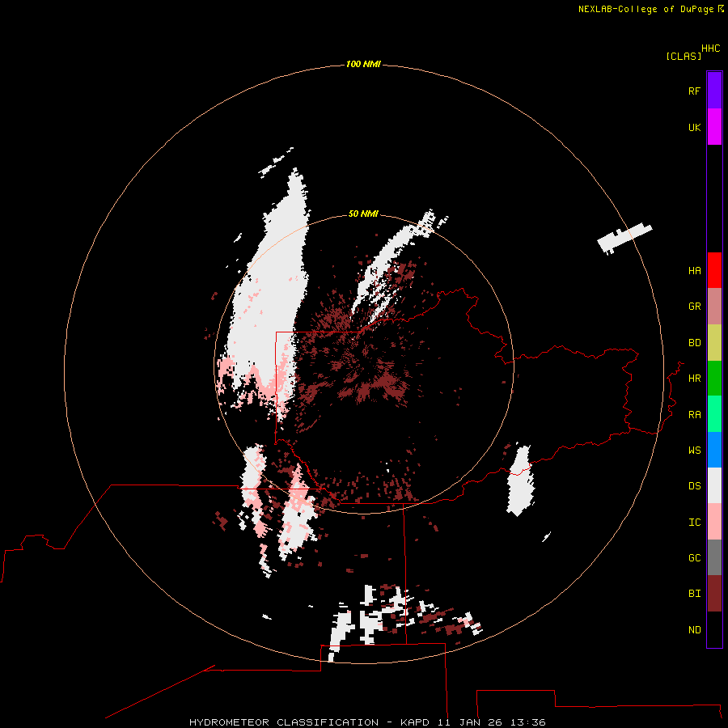Click the DS legend label

click(694, 486)
